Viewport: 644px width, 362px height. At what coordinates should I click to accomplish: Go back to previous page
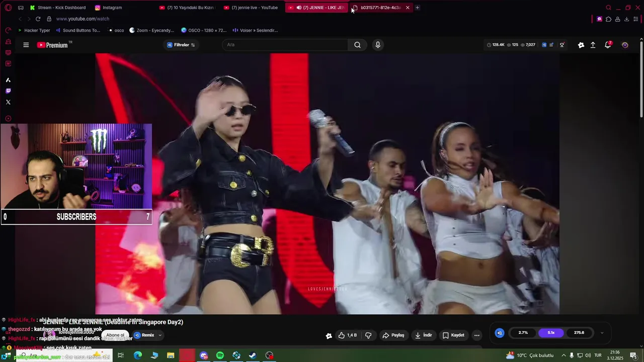(x=20, y=19)
